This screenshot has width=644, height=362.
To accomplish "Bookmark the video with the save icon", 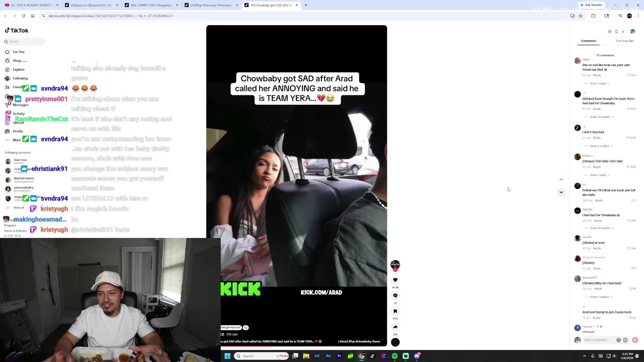I will point(395,311).
